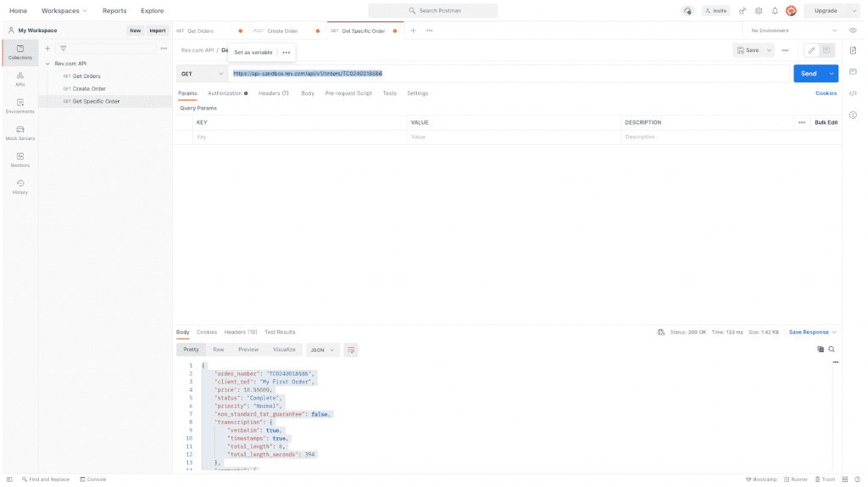Switch to the Create Order request tab
Viewport: 868px width, 487px height.
[287, 31]
